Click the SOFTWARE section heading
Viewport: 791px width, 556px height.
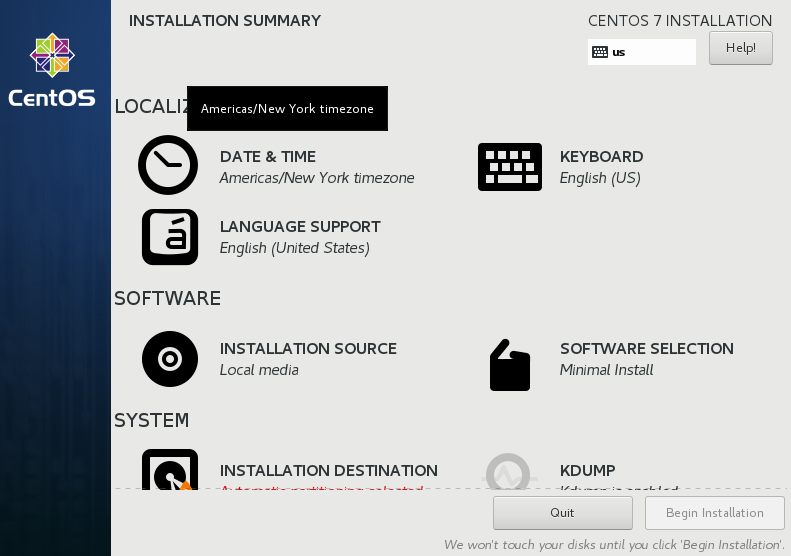(167, 298)
